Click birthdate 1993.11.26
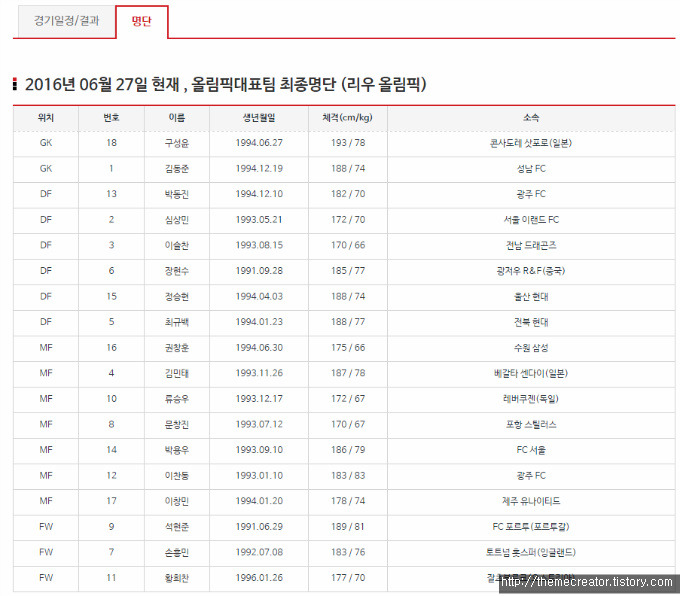The image size is (680, 596). [259, 373]
